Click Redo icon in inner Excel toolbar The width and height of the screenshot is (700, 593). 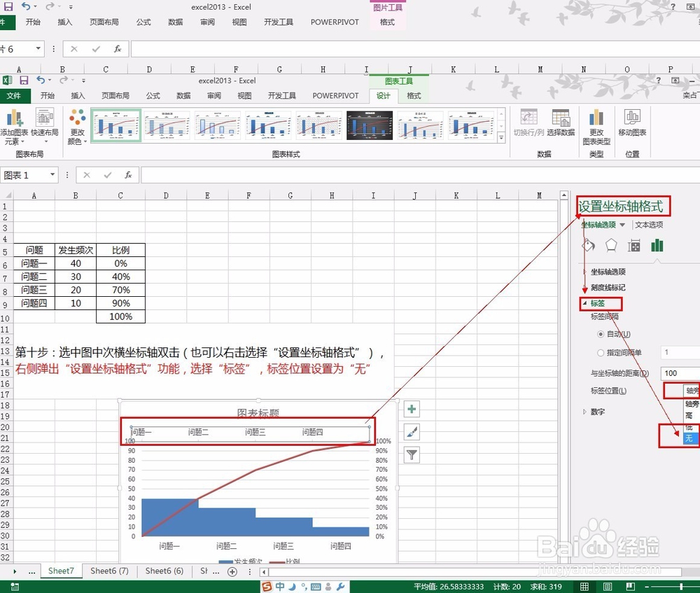(x=64, y=81)
